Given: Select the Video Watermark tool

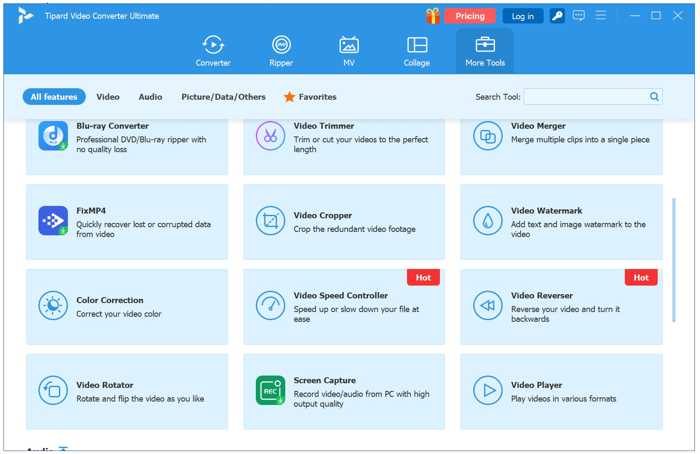Looking at the screenshot, I should (x=560, y=222).
